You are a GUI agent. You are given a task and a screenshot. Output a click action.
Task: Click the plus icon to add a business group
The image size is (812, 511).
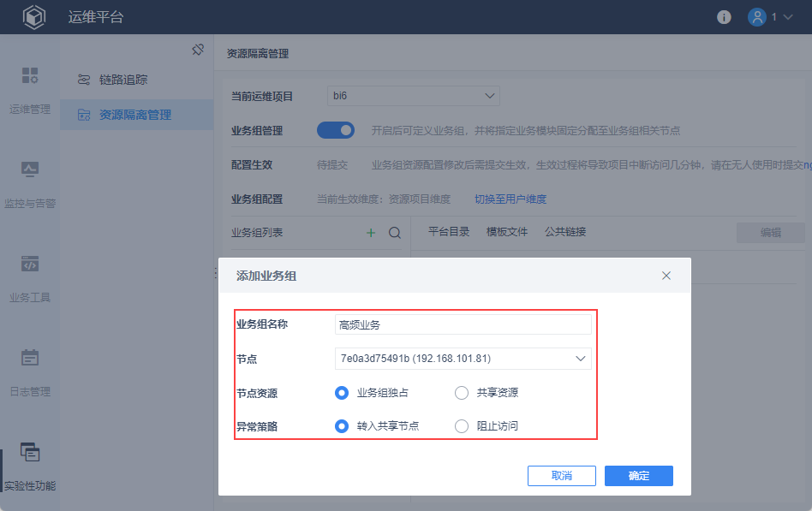coord(371,233)
